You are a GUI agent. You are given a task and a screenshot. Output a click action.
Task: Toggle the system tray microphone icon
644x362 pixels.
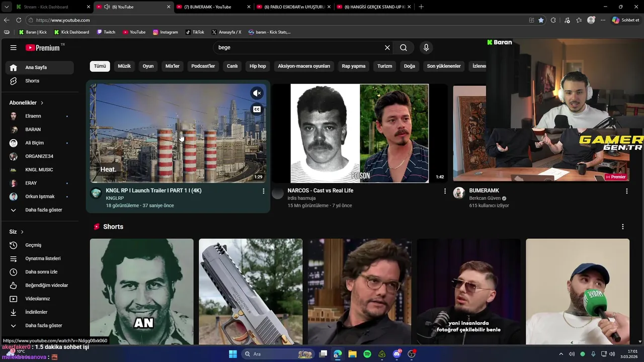pyautogui.click(x=593, y=354)
